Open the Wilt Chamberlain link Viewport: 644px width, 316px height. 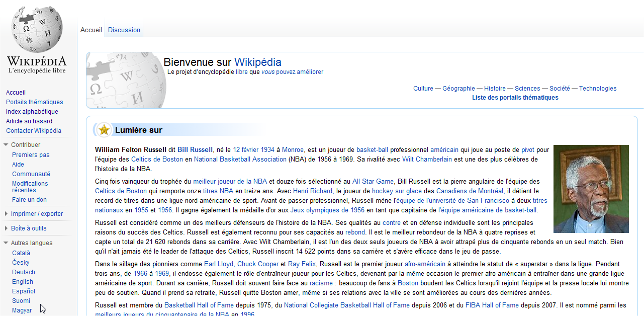click(427, 160)
